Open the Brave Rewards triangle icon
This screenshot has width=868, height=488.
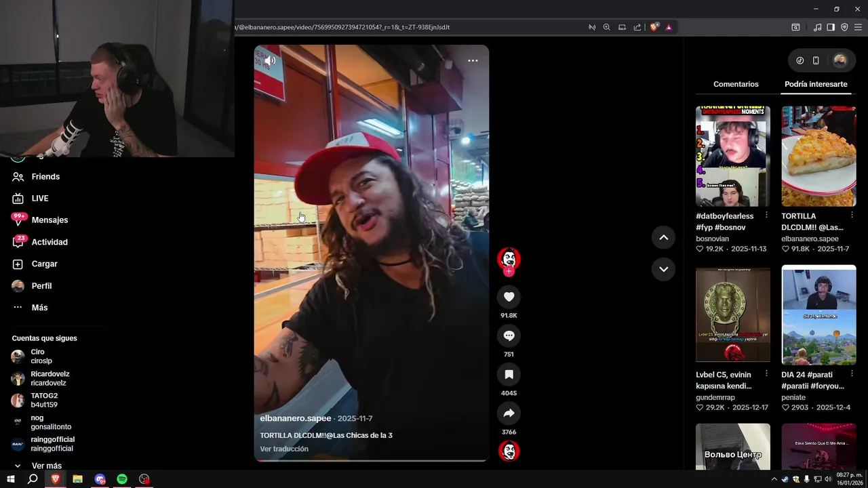(x=669, y=27)
